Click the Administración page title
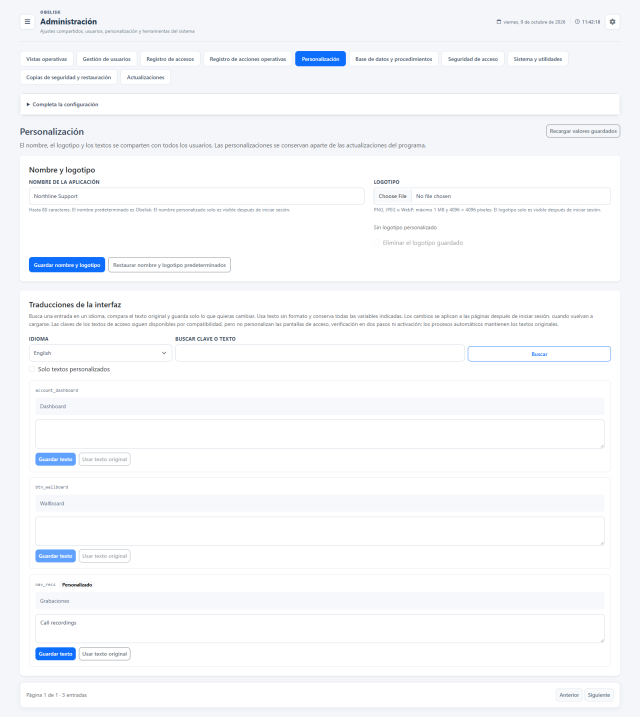Image resolution: width=640 pixels, height=717 pixels. (69, 21)
